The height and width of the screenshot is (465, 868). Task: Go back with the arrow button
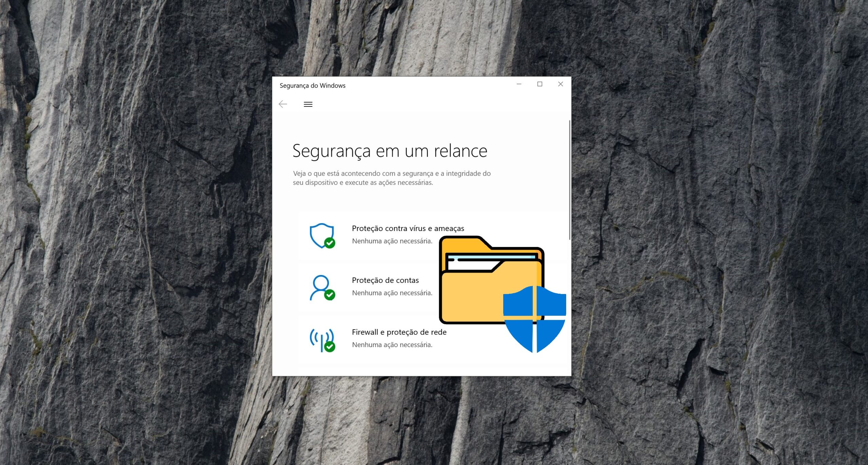[x=283, y=104]
